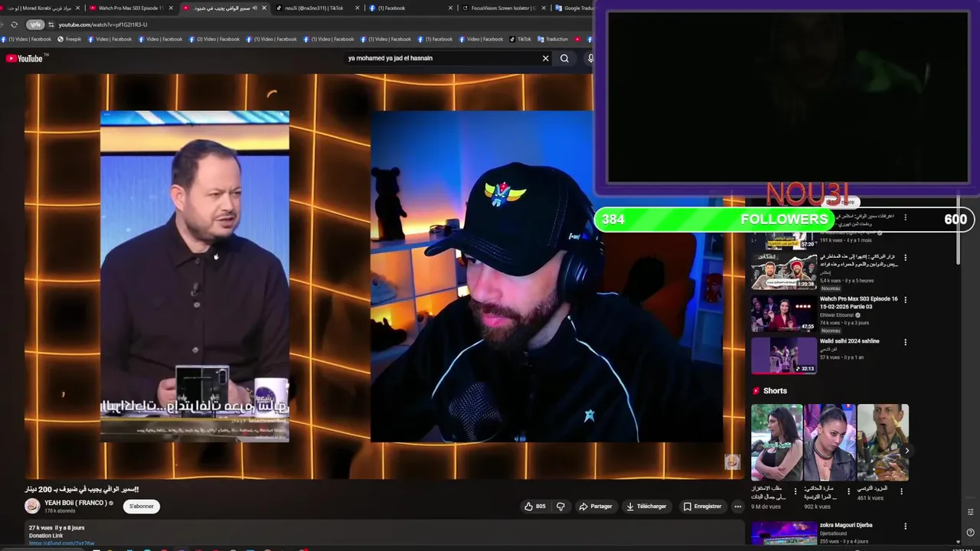The height and width of the screenshot is (551, 980).
Task: Clear the YouTube search query
Action: tap(546, 58)
